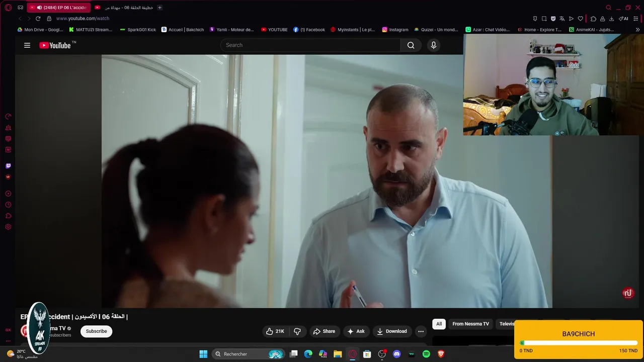Open sidebar Settings gear icon

click(x=8, y=227)
